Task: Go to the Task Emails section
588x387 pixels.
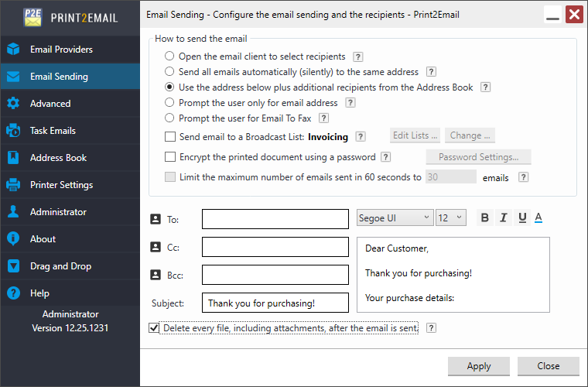Action: (70, 131)
